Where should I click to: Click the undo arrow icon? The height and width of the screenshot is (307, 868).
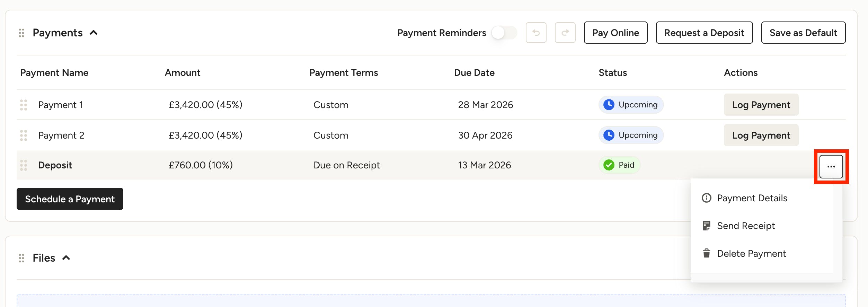[536, 33]
